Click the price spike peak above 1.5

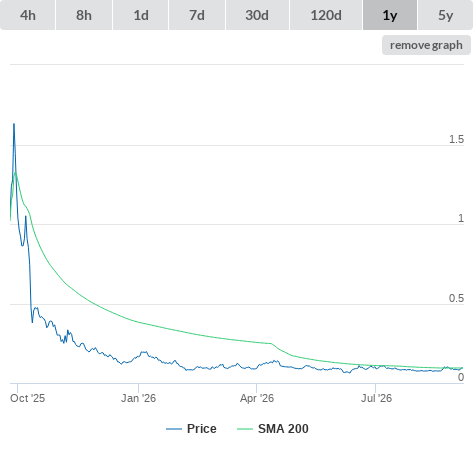(x=14, y=124)
